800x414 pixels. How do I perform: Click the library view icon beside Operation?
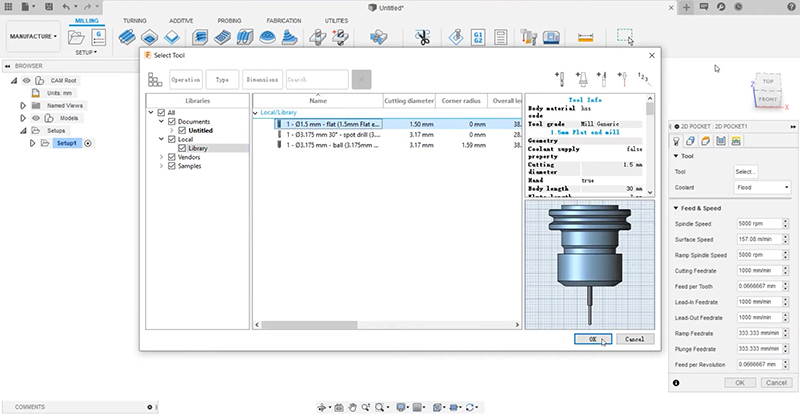[155, 79]
